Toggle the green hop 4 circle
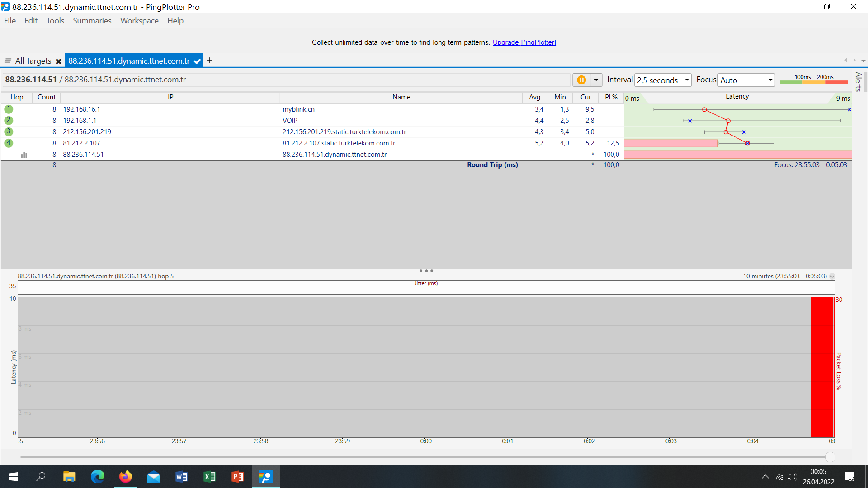Image resolution: width=868 pixels, height=488 pixels. (x=9, y=143)
